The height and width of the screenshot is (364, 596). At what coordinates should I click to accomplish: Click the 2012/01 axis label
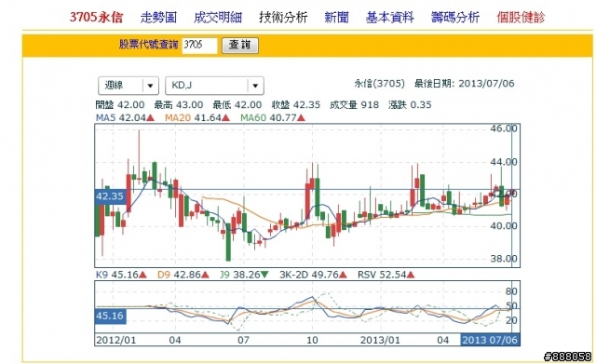coord(115,340)
